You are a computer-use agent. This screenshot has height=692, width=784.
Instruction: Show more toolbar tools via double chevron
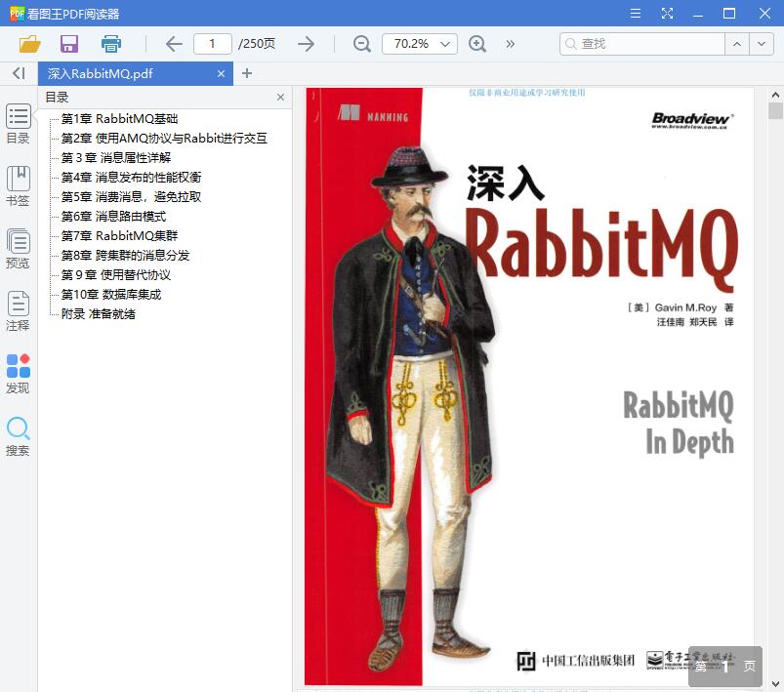click(x=510, y=44)
